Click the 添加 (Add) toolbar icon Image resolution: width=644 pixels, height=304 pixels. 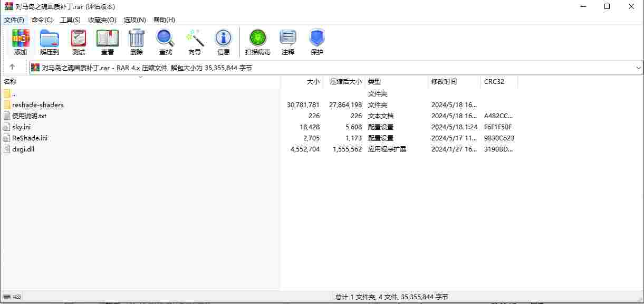(21, 38)
